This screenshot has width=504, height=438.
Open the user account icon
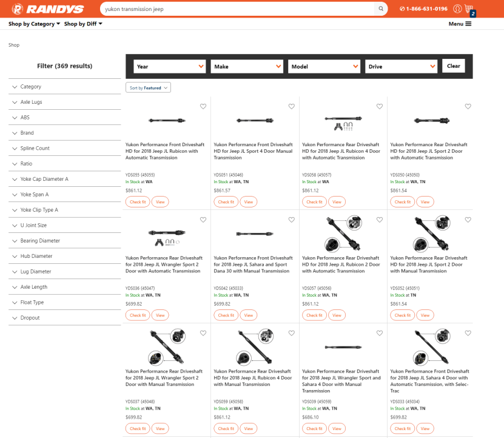coord(457,9)
